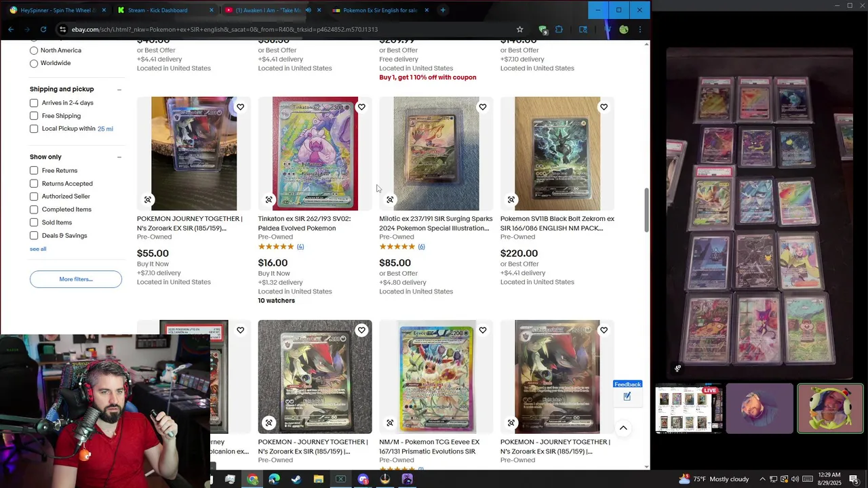Screen dimensions: 868x488
Task: Watch the Milotic ex 237/191 listing
Action: [x=483, y=107]
